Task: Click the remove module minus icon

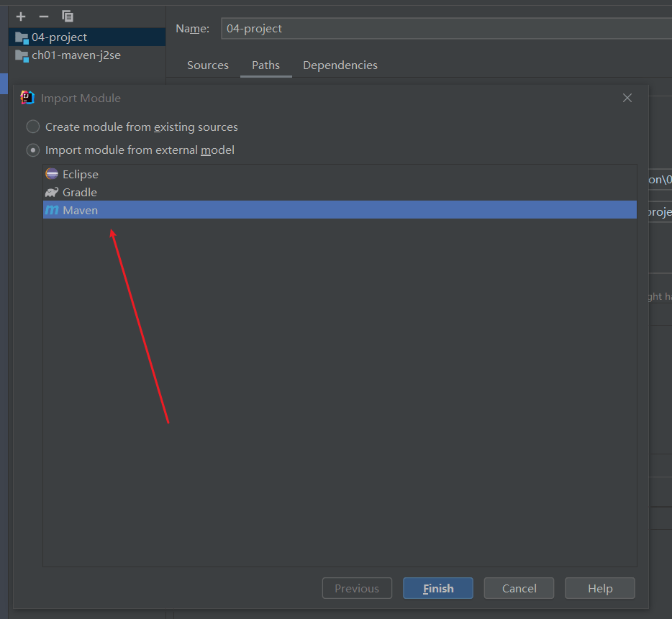Action: pos(44,17)
